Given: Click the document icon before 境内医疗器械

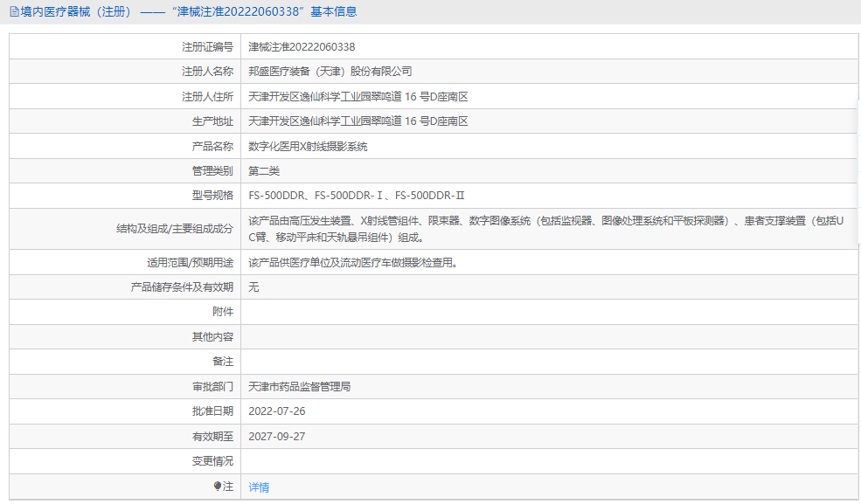Looking at the screenshot, I should (x=14, y=11).
